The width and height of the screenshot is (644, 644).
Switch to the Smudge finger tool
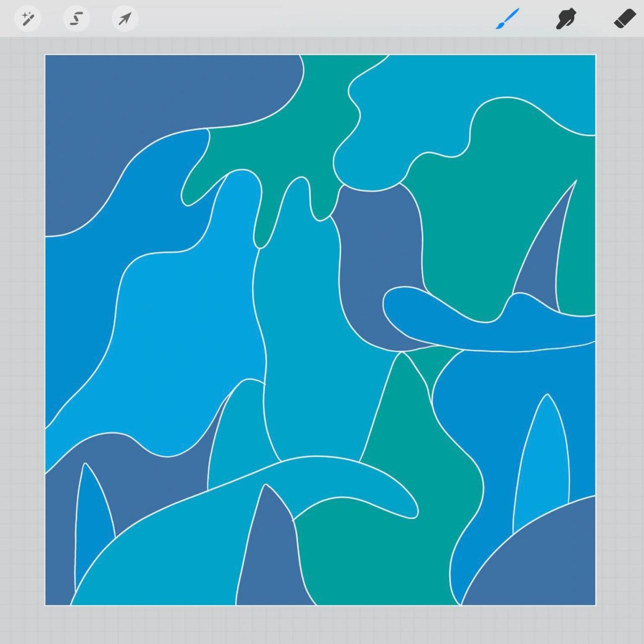pos(566,19)
